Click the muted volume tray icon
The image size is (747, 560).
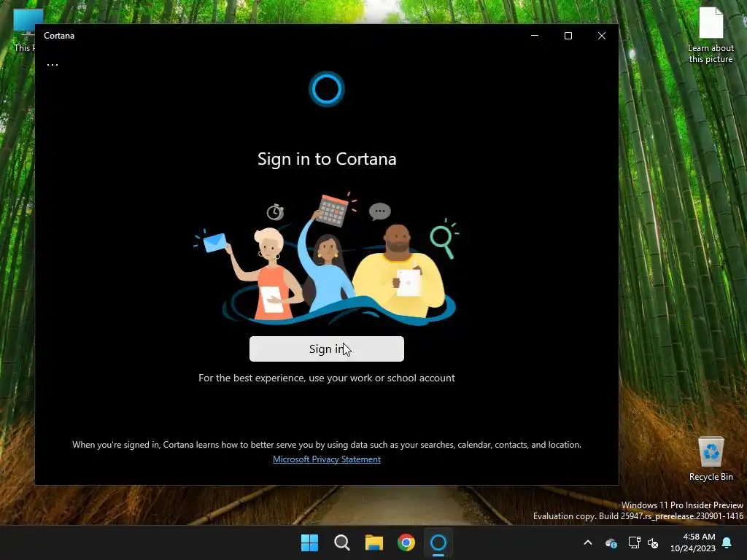click(x=653, y=542)
